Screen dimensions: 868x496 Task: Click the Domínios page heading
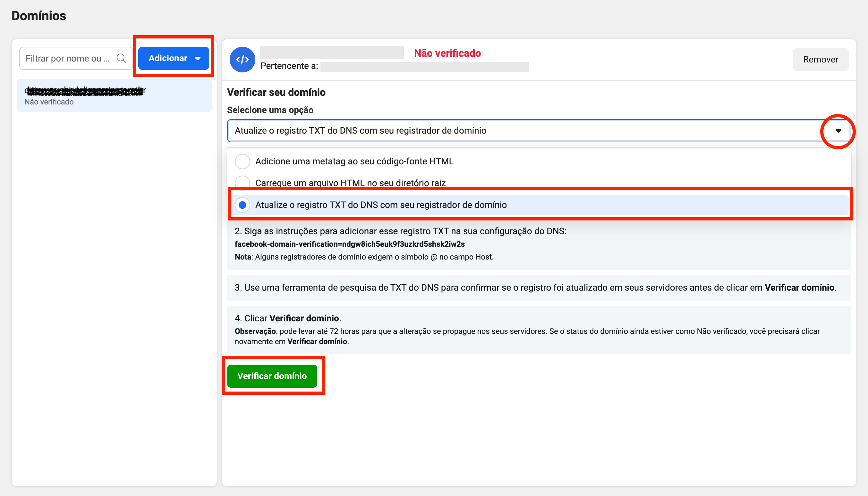pyautogui.click(x=39, y=16)
